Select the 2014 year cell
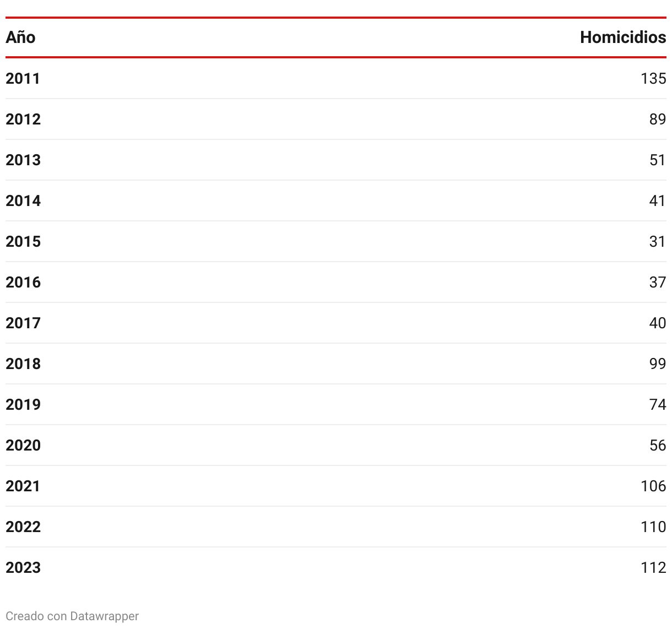The height and width of the screenshot is (629, 672). pyautogui.click(x=23, y=200)
